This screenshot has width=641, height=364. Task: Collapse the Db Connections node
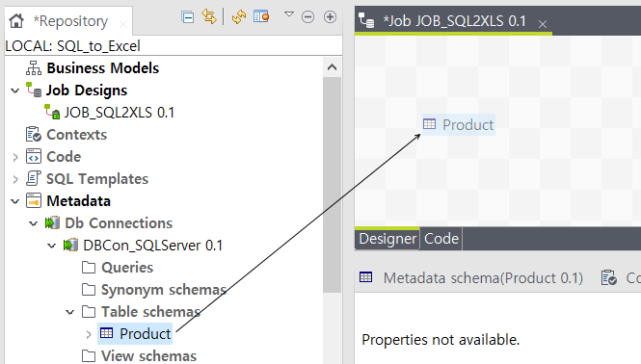pos(33,223)
